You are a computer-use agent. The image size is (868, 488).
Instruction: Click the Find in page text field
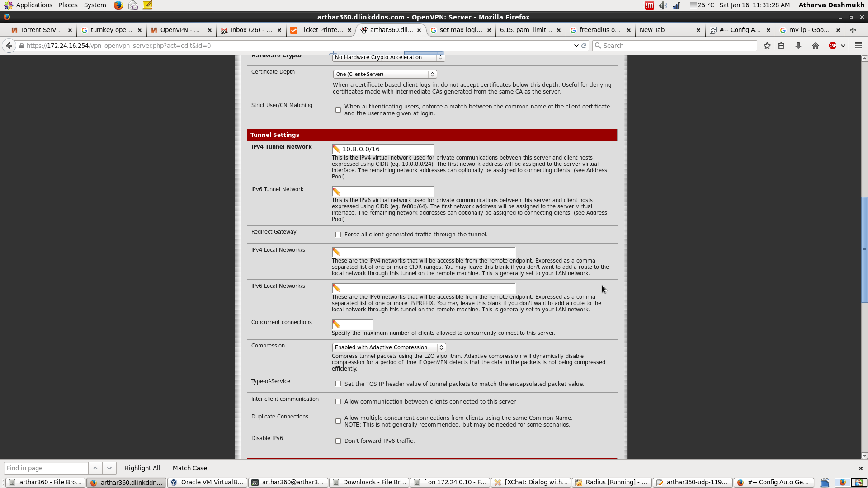point(46,468)
